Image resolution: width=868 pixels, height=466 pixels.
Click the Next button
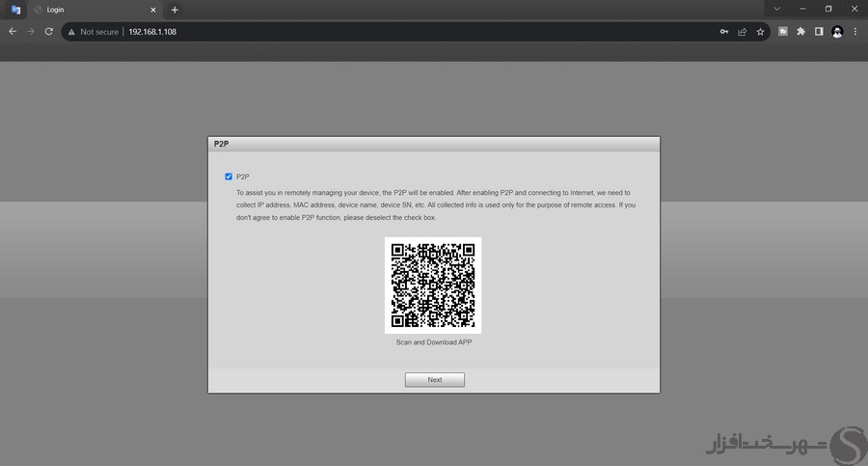click(435, 379)
